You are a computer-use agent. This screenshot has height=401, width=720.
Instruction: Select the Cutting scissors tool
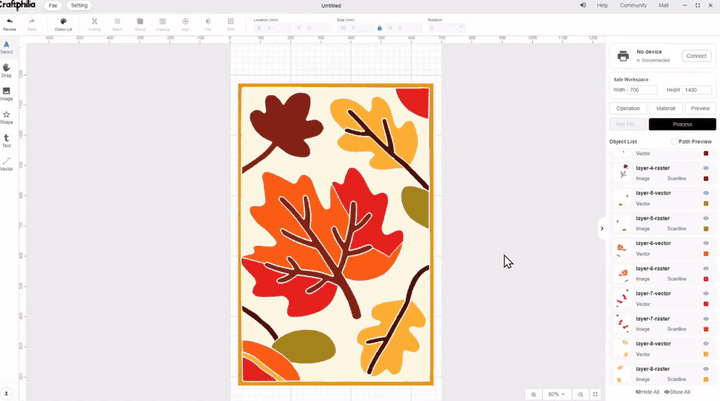click(x=95, y=22)
